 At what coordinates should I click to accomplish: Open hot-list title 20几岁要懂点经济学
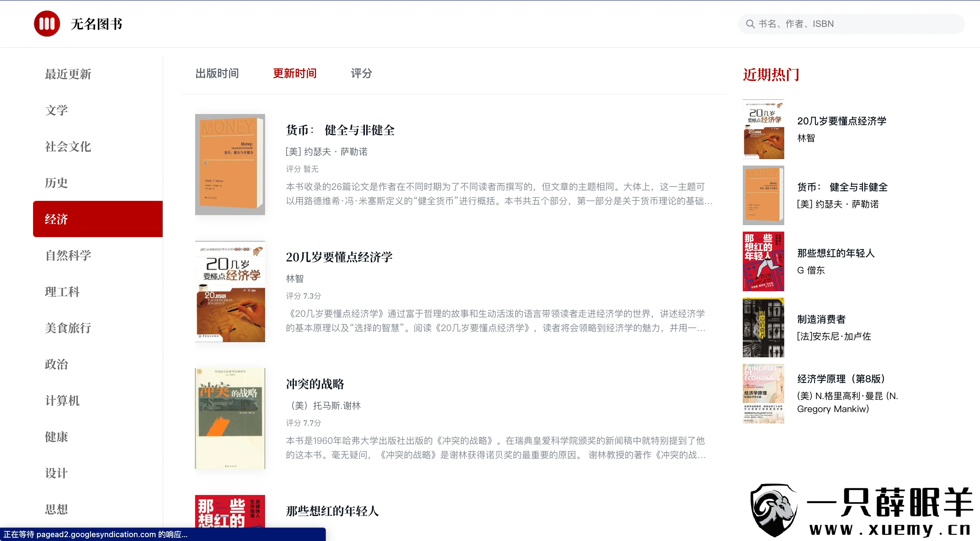click(x=842, y=121)
